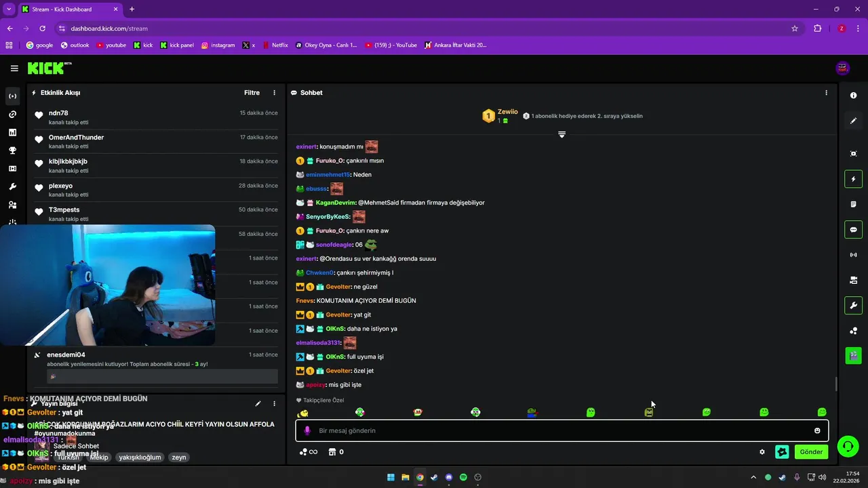Screen dimensions: 868x488
Task: Open the youtube bookmark
Action: [x=111, y=45]
